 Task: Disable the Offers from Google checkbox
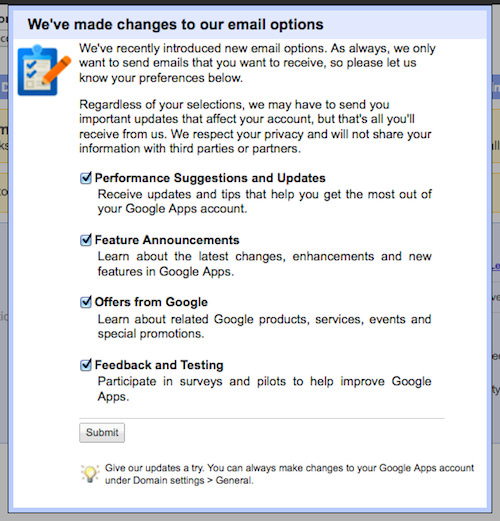tap(86, 302)
